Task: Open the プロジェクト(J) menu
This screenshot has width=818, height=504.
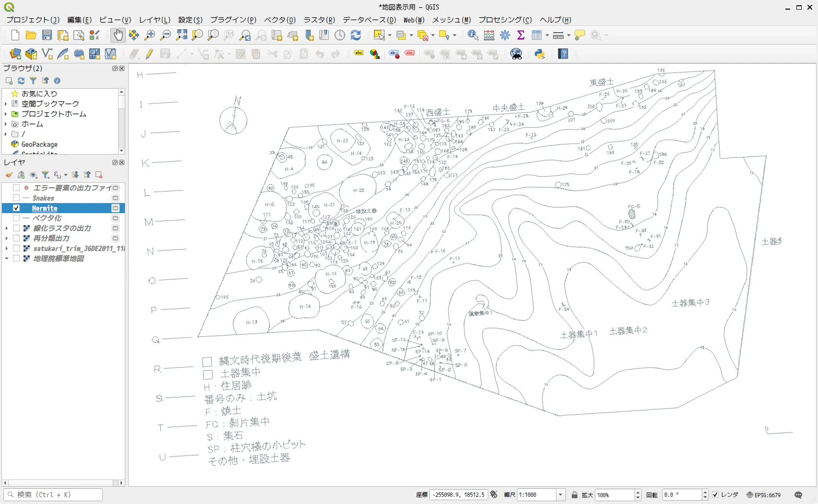Action: pos(33,20)
